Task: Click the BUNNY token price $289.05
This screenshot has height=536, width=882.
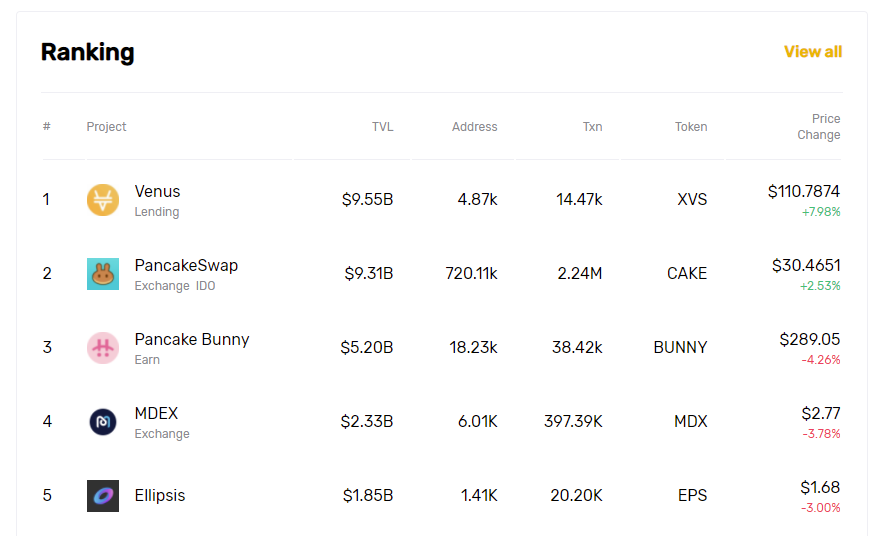Action: 809,339
